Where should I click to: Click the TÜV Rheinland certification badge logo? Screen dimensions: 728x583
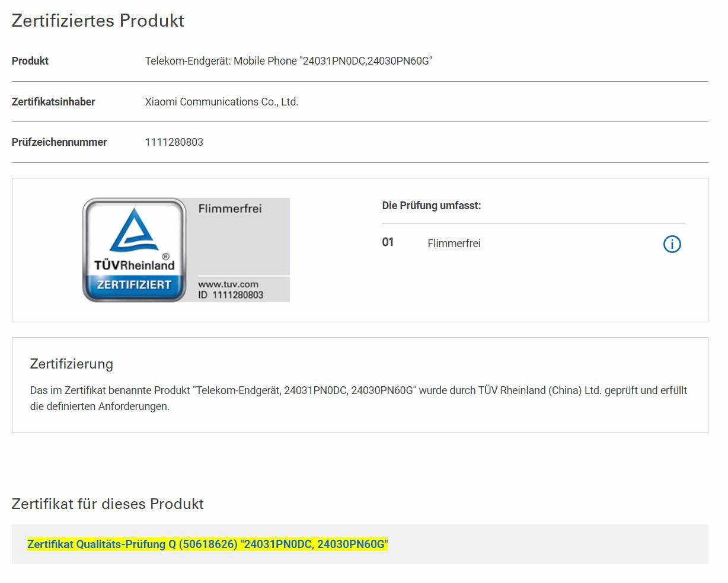click(135, 250)
